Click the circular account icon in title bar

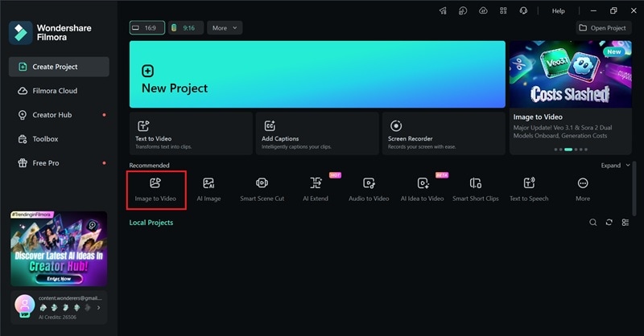(463, 11)
